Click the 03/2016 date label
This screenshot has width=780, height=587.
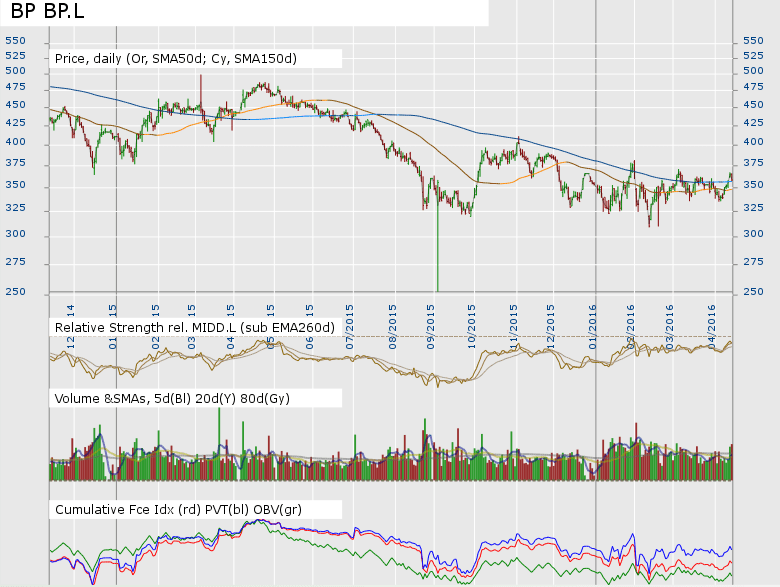click(x=670, y=327)
